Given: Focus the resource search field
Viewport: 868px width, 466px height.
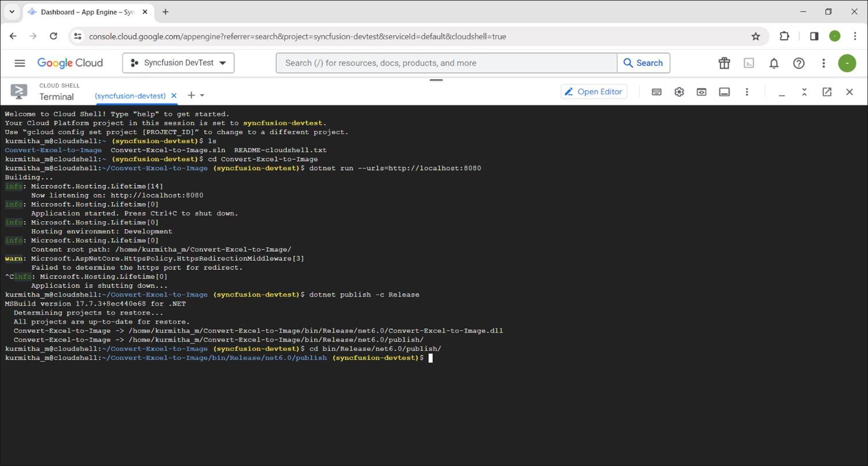Looking at the screenshot, I should pos(446,63).
